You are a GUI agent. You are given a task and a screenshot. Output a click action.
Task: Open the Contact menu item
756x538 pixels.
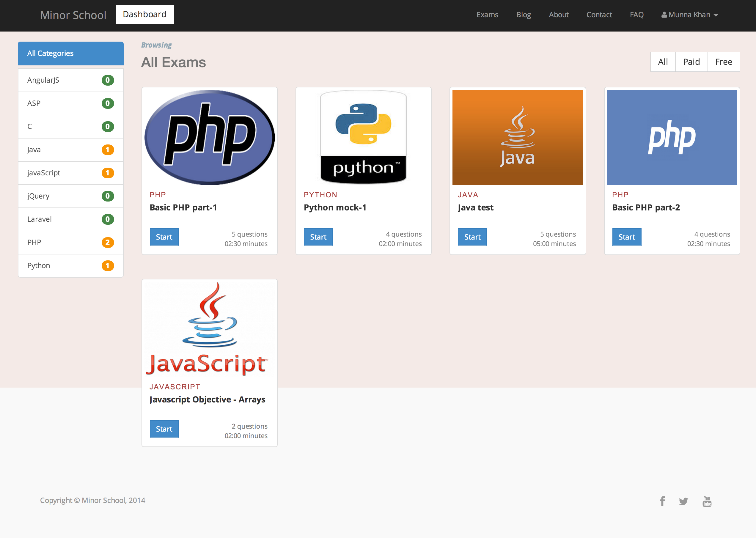[599, 15]
